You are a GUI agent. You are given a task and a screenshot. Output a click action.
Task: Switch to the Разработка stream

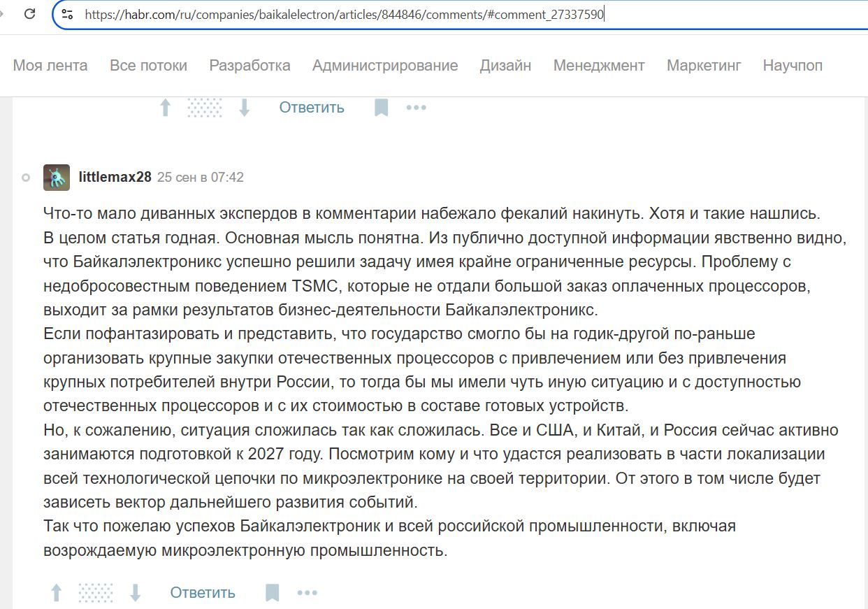[x=249, y=66]
